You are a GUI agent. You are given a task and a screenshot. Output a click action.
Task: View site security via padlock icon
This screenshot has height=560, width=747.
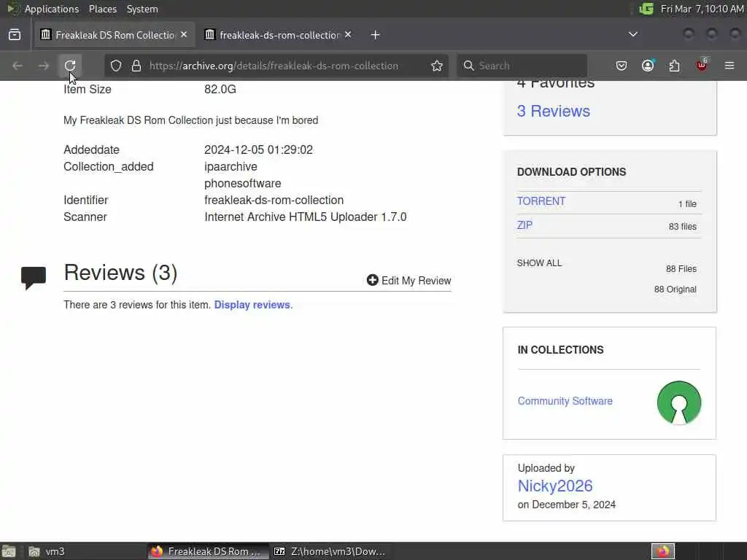(x=136, y=66)
